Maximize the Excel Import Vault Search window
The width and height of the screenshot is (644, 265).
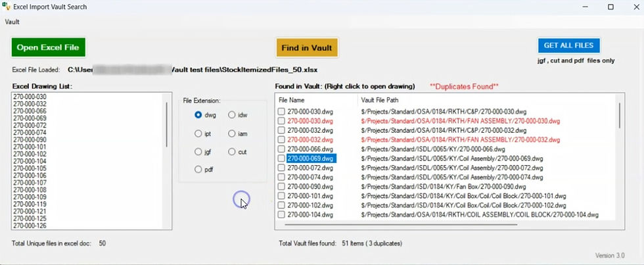click(610, 7)
